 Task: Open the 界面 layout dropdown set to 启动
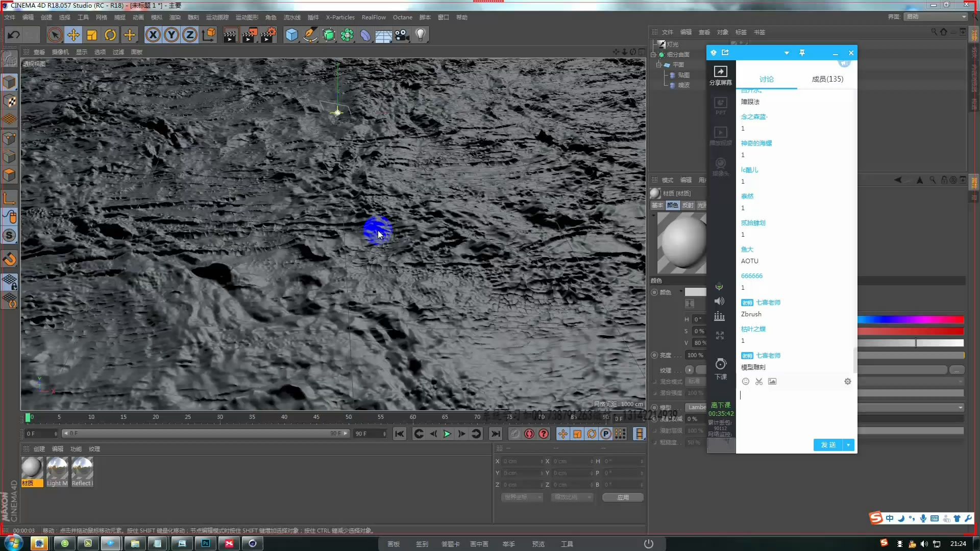coord(936,17)
